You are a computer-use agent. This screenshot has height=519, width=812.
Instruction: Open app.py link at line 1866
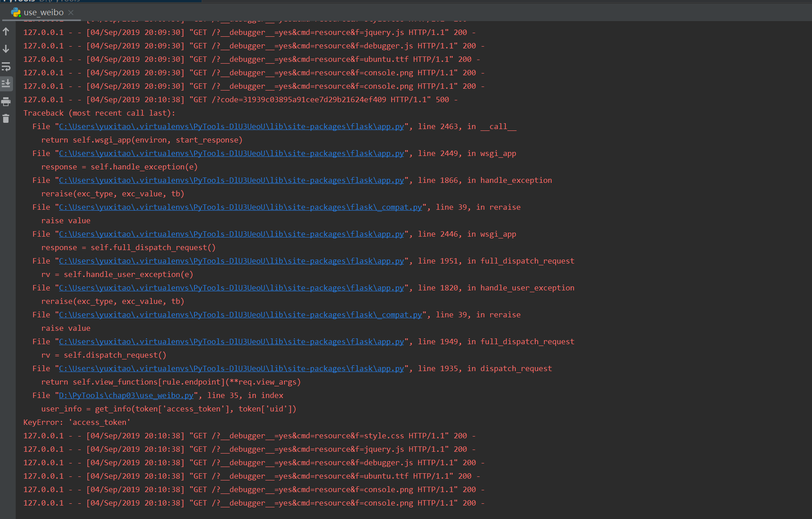[x=231, y=181]
